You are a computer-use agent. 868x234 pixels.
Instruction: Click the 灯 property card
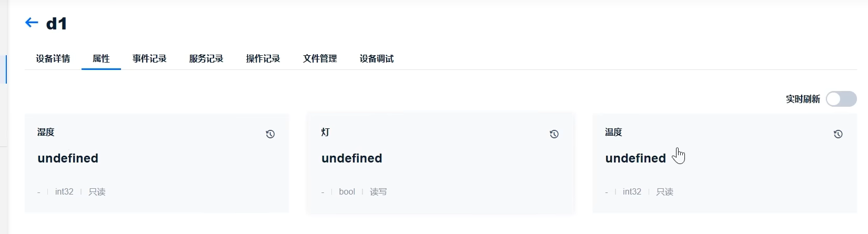coord(441,163)
